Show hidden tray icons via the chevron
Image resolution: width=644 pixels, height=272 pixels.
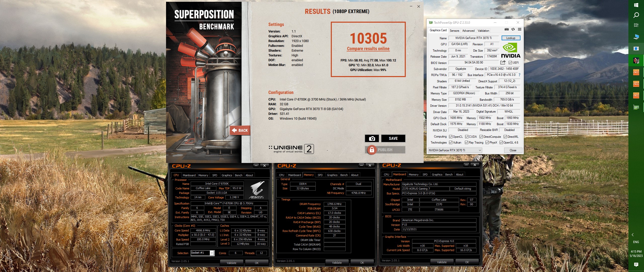(633, 235)
